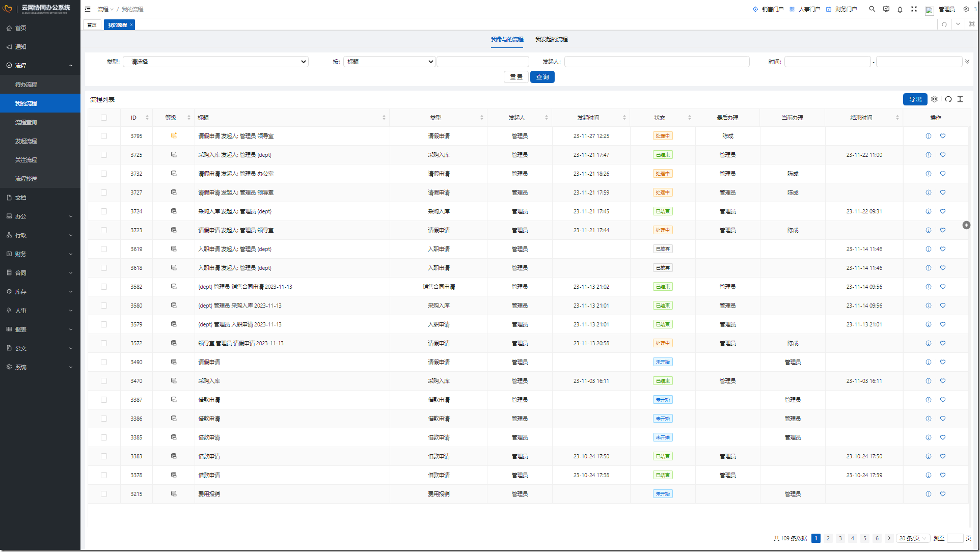
Task: Expand the 办公 sidebar menu
Action: tap(40, 216)
